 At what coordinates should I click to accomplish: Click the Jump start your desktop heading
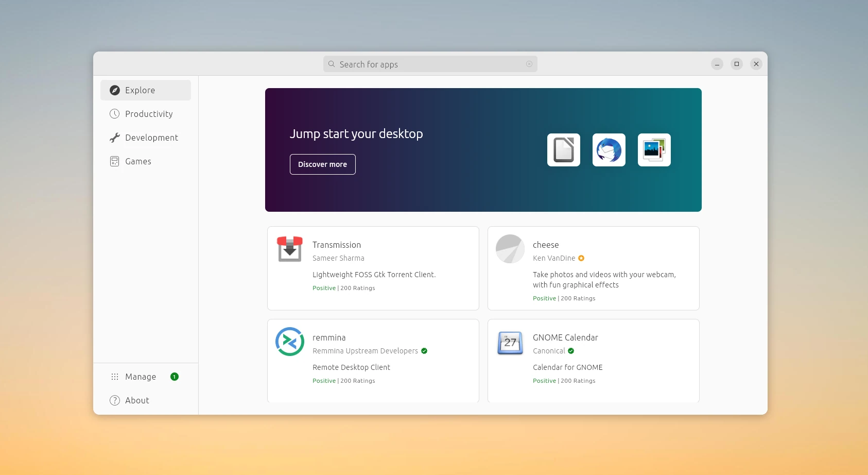tap(356, 134)
